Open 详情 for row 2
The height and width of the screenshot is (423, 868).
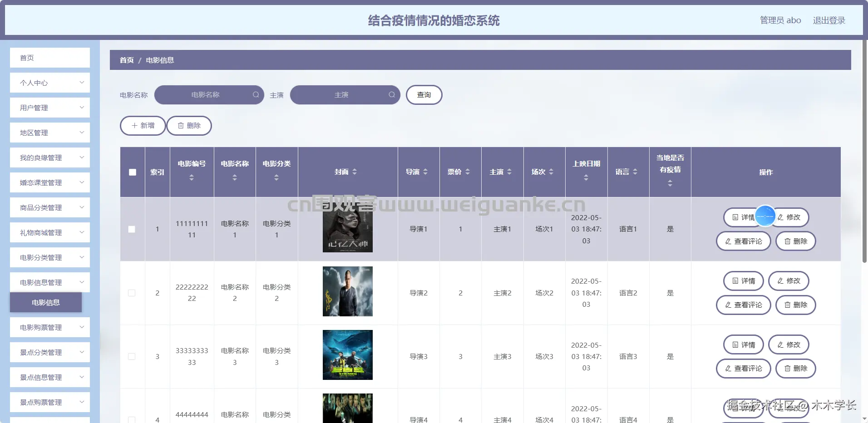(x=744, y=281)
